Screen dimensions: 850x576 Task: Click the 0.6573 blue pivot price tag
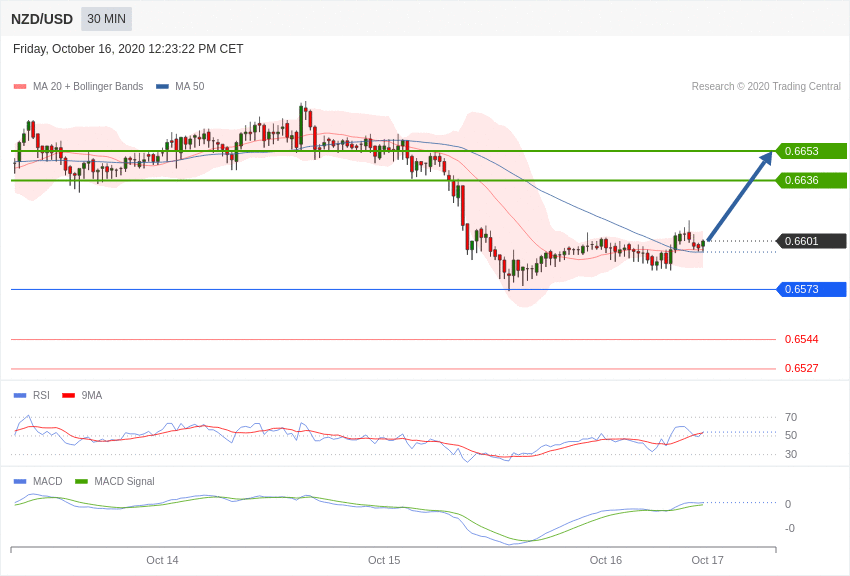click(811, 289)
